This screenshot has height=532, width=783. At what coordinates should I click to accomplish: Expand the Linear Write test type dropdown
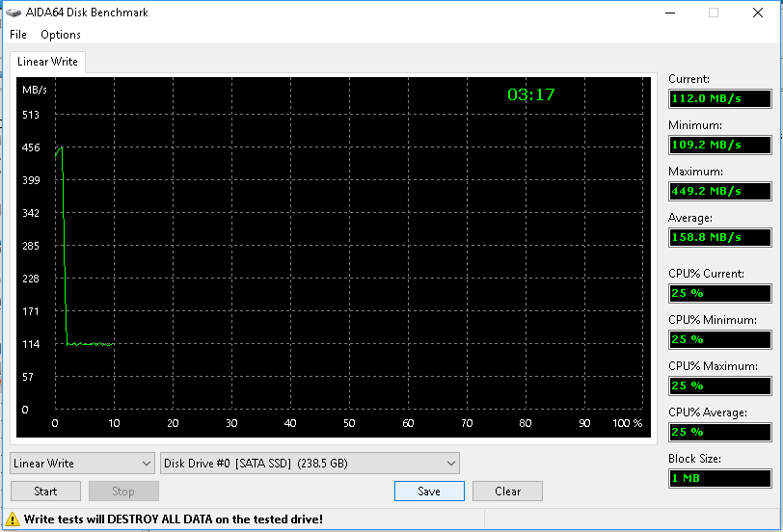tap(82, 464)
